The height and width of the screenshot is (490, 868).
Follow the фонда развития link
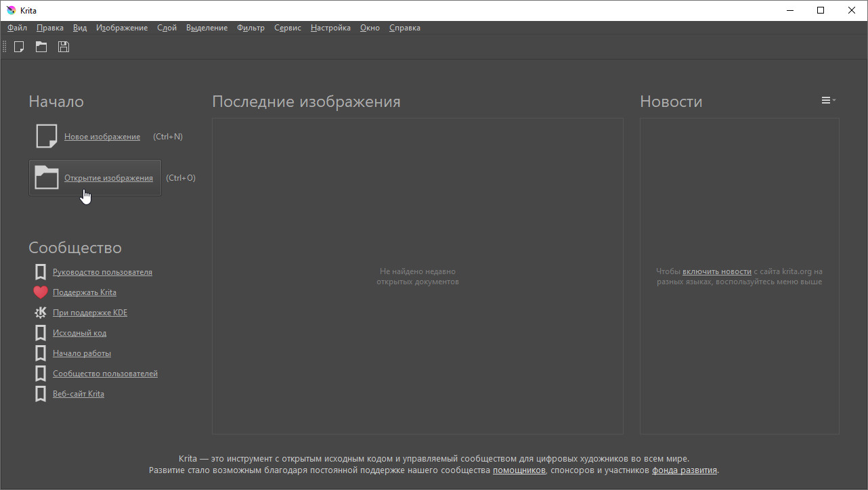pyautogui.click(x=684, y=470)
